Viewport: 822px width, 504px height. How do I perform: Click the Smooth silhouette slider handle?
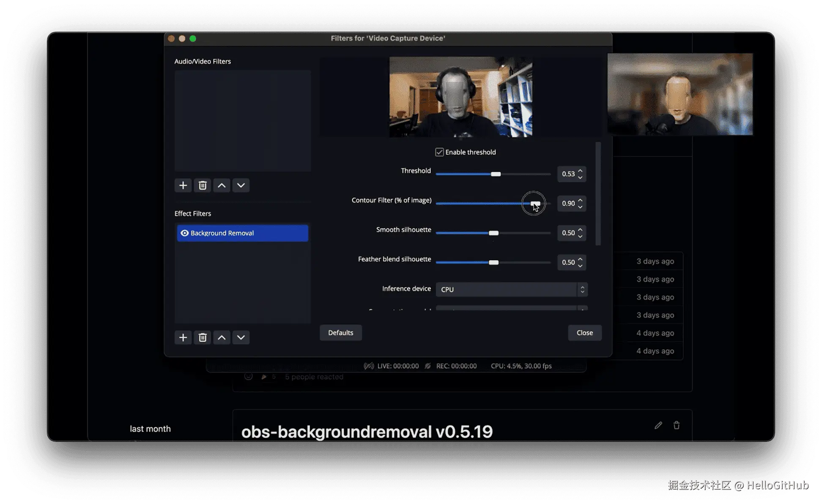point(493,233)
